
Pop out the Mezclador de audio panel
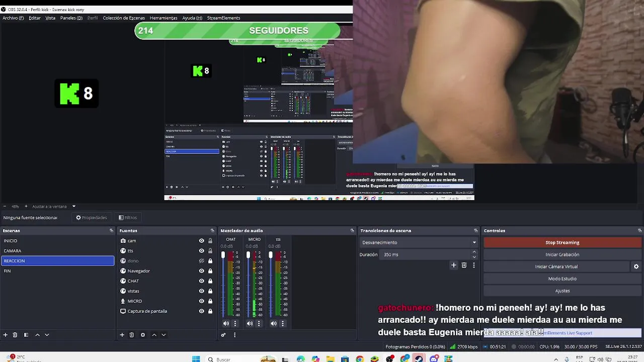(x=353, y=231)
